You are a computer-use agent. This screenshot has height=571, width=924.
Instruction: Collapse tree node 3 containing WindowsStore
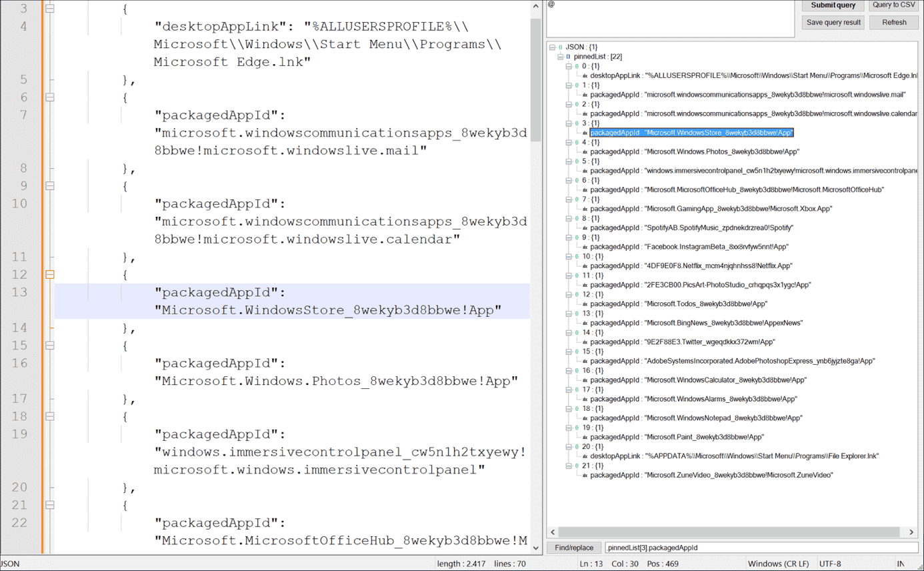tap(567, 123)
